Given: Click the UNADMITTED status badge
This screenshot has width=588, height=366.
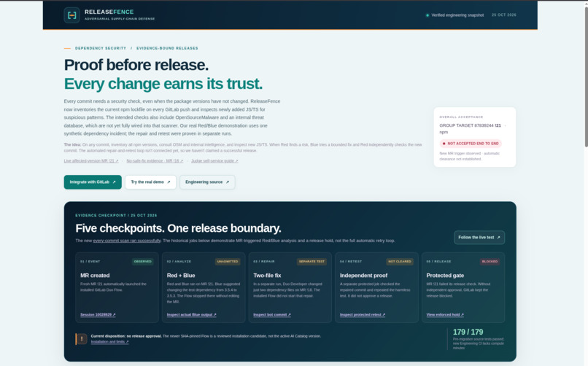Looking at the screenshot, I should pyautogui.click(x=228, y=262).
